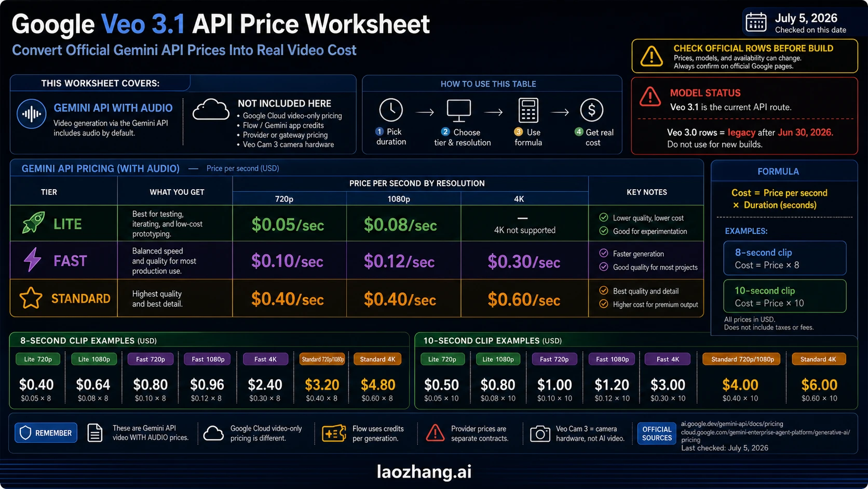The width and height of the screenshot is (868, 489).
Task: Click the Lite 720p tag under 8-Second Clip Examples
Action: coord(38,359)
